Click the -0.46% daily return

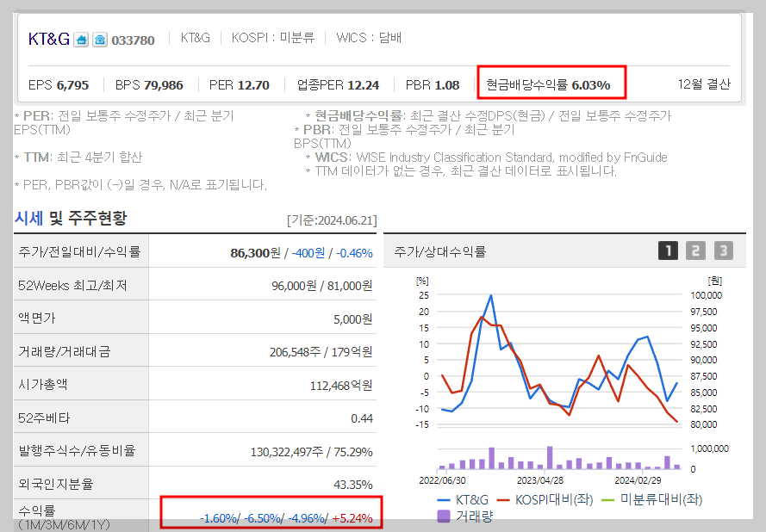(354, 253)
